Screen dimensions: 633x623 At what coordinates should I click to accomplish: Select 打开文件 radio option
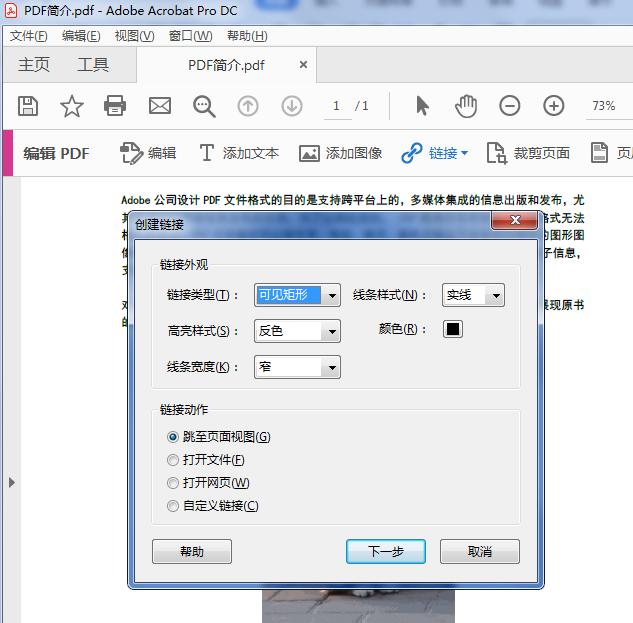[x=205, y=459]
